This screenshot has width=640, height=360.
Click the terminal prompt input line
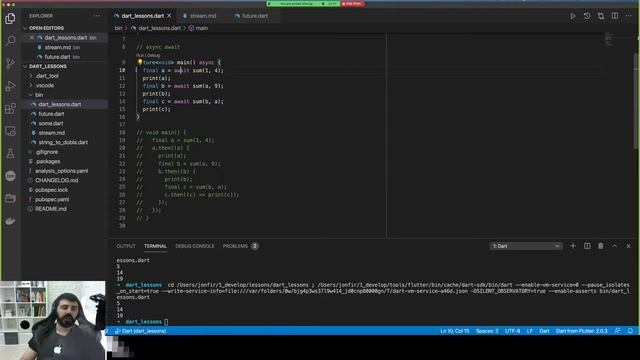click(166, 322)
